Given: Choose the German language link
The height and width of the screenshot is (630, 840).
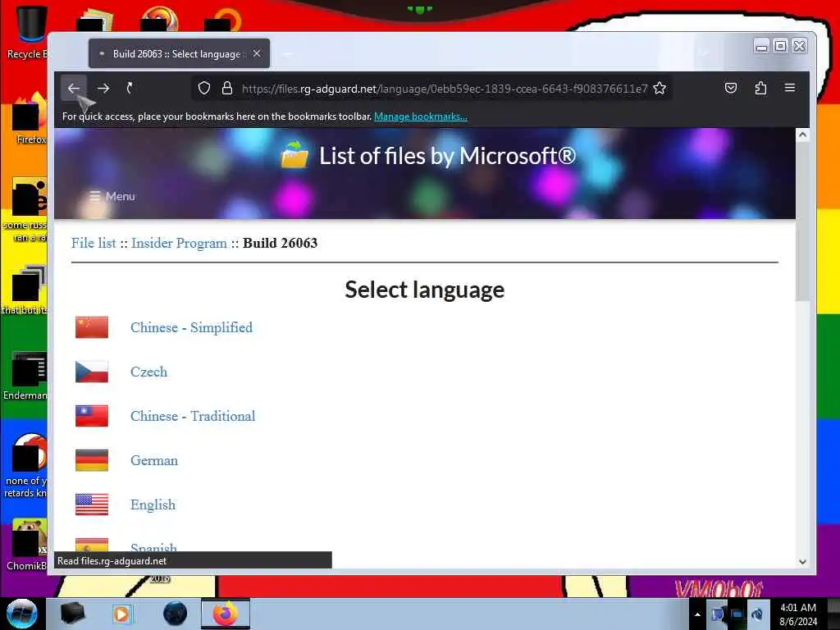Looking at the screenshot, I should (154, 461).
